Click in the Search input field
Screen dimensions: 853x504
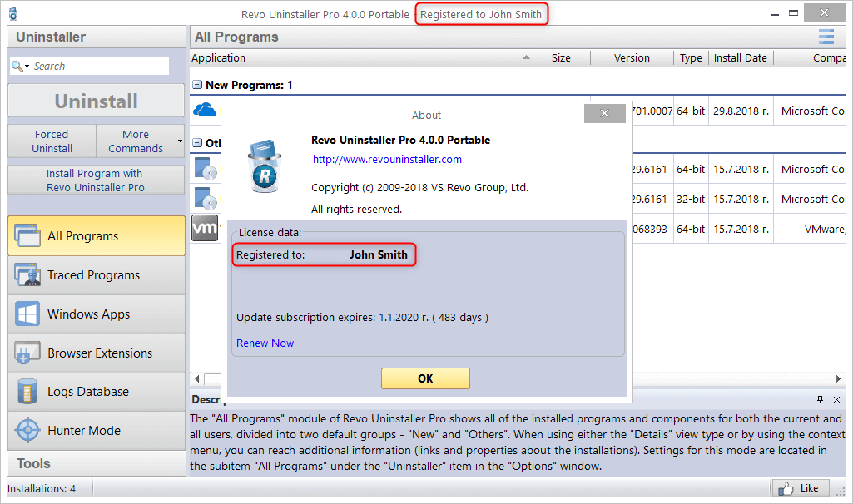point(100,67)
